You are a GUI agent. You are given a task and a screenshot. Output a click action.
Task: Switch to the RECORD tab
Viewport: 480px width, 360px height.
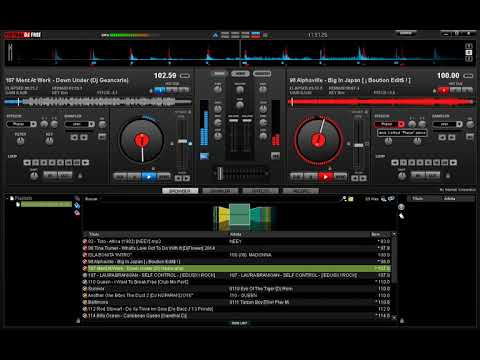301,191
